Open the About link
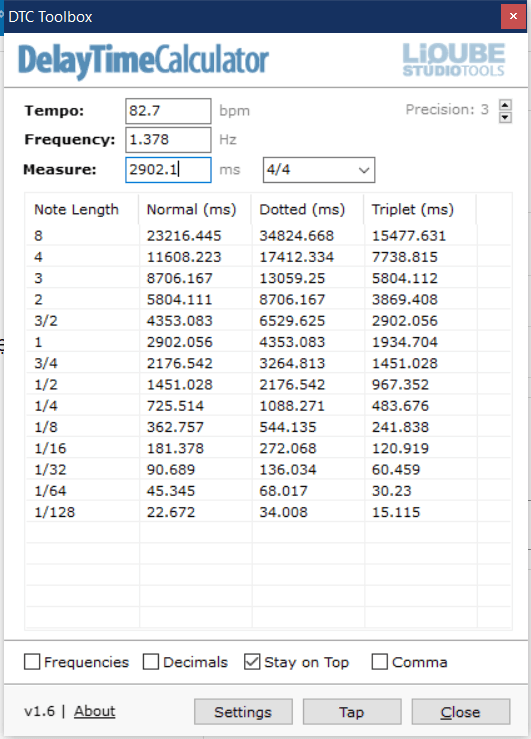This screenshot has width=531, height=739. tap(94, 711)
